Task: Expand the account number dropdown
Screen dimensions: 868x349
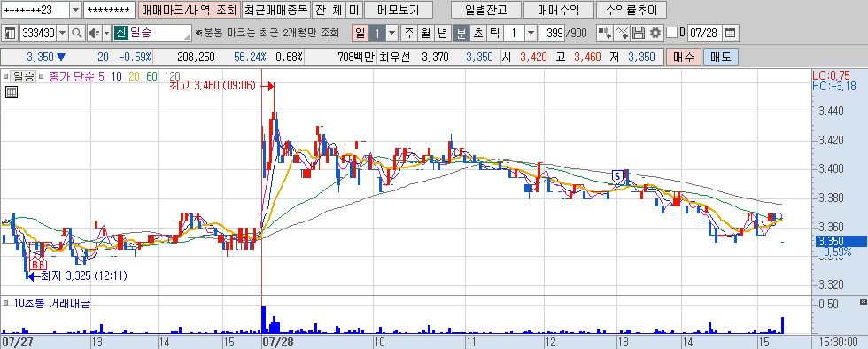Action: tap(76, 10)
